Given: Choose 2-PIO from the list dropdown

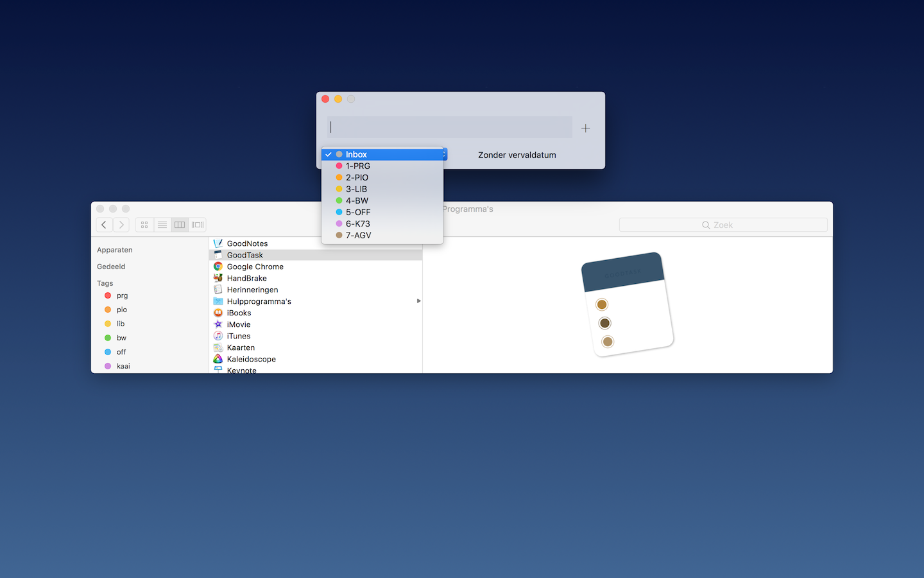Looking at the screenshot, I should pyautogui.click(x=382, y=177).
